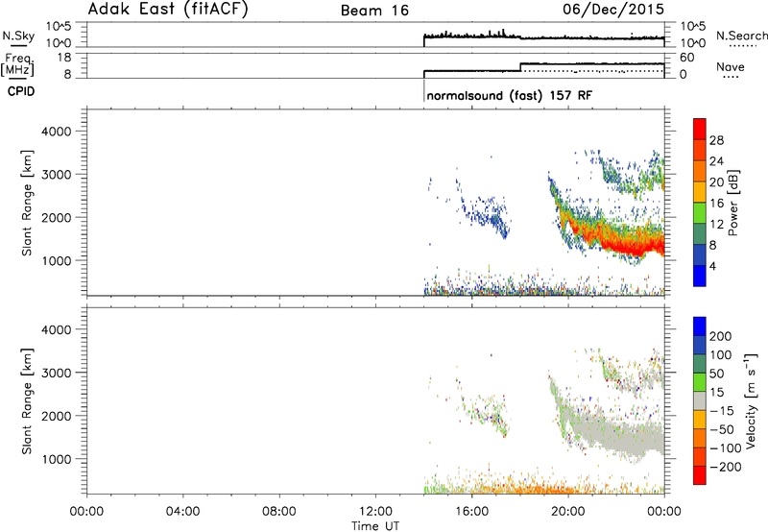This screenshot has height=532, width=768.
Task: Pick the Velocity swatch between 100 and 200
Action: (x=700, y=345)
